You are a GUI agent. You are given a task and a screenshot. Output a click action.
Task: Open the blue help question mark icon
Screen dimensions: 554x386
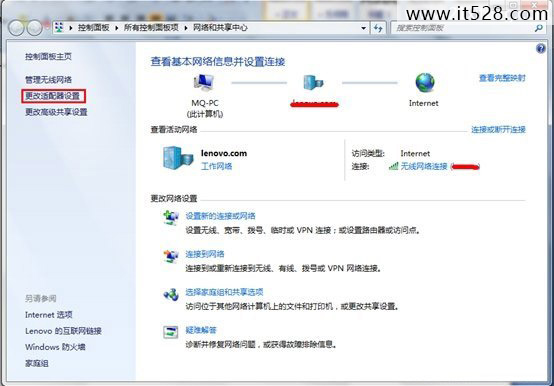pyautogui.click(x=541, y=48)
